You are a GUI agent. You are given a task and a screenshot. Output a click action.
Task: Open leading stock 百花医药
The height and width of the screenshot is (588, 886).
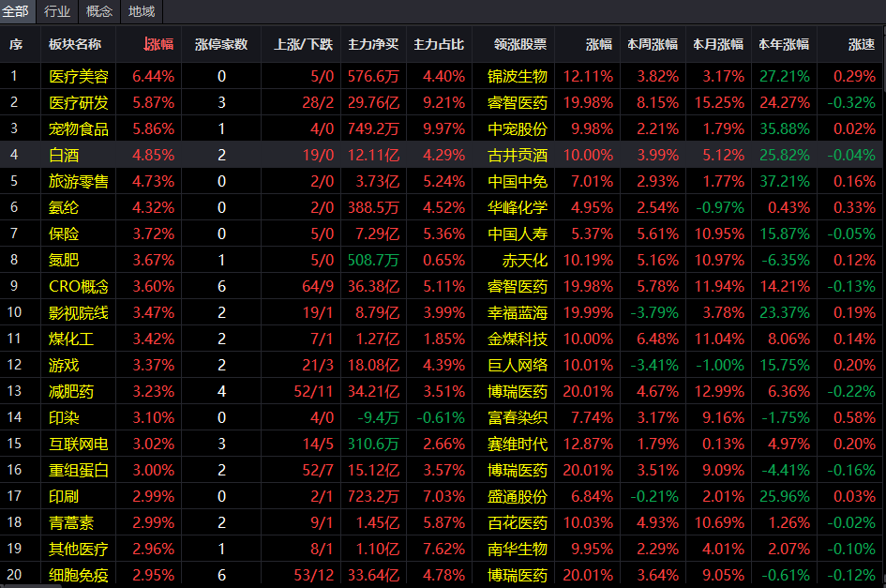[x=518, y=523]
